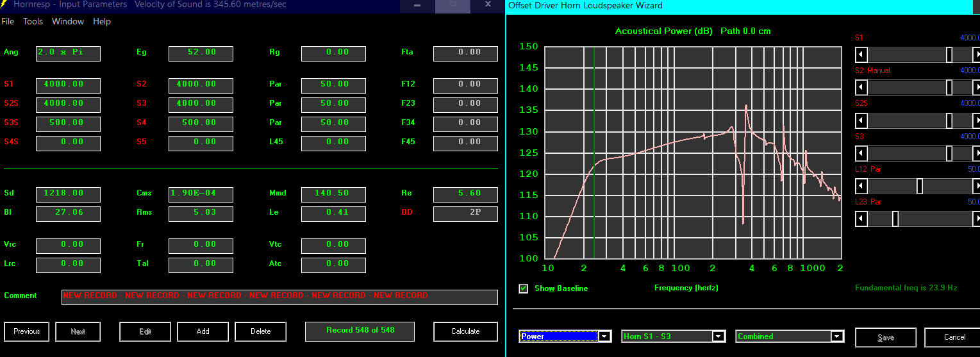Click the S2S slider left arrow

pyautogui.click(x=861, y=120)
